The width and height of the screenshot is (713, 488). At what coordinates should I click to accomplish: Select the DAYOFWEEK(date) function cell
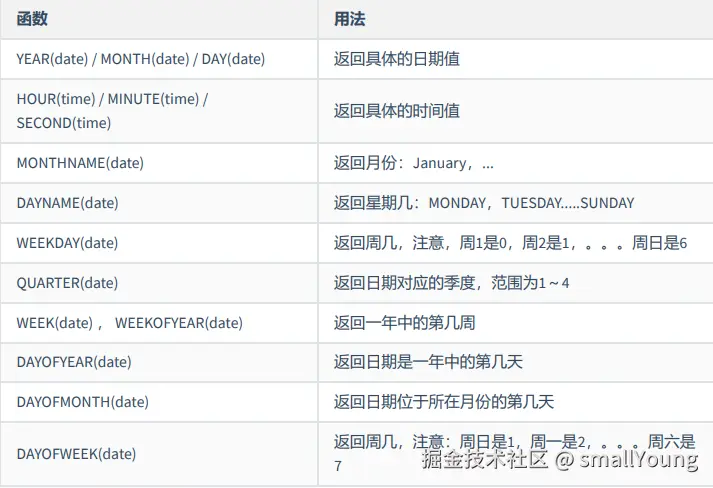click(x=76, y=454)
